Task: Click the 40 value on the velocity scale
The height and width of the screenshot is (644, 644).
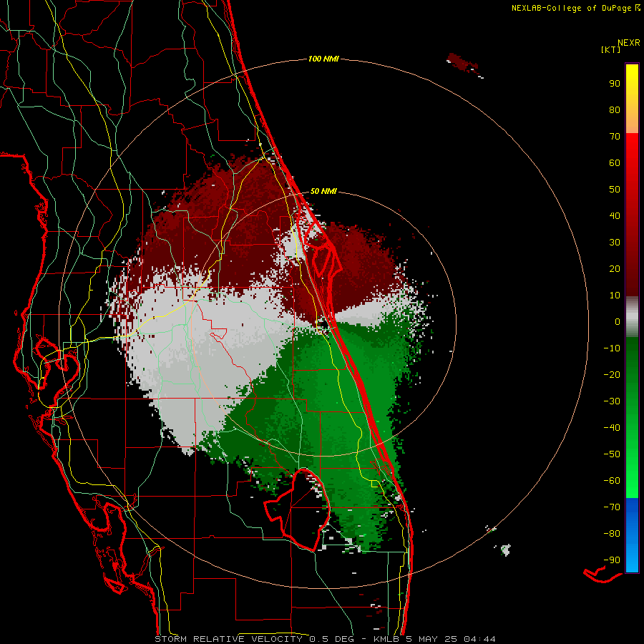Action: point(615,215)
